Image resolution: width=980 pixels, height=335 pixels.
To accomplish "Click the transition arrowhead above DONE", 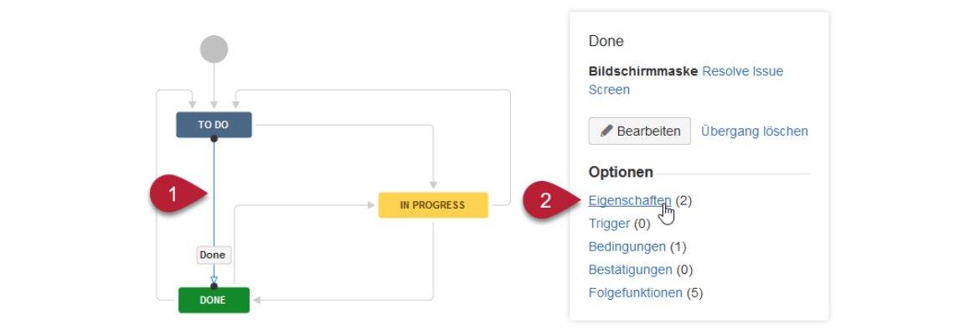I will 214,279.
